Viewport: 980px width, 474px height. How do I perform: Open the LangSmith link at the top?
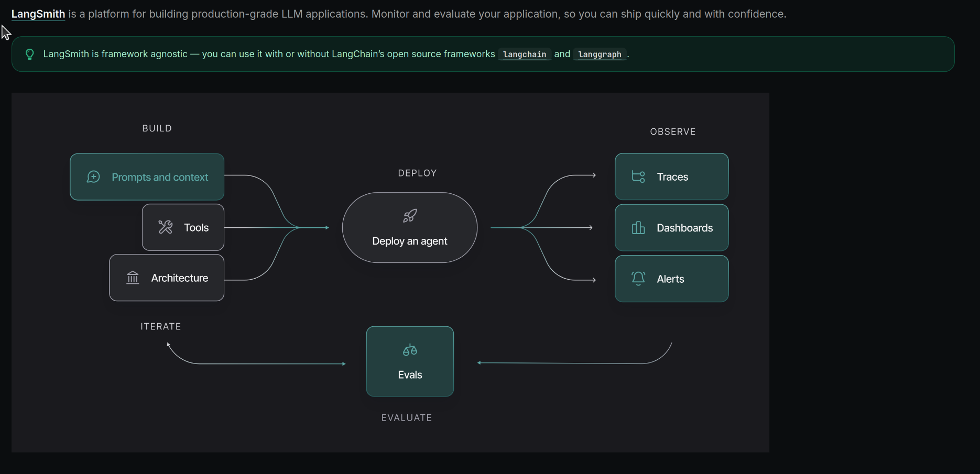point(38,14)
